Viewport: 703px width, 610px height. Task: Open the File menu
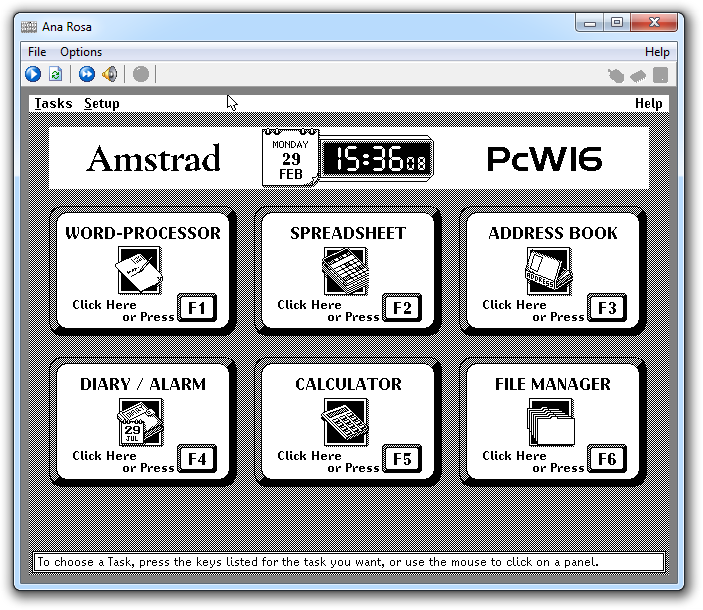click(37, 52)
